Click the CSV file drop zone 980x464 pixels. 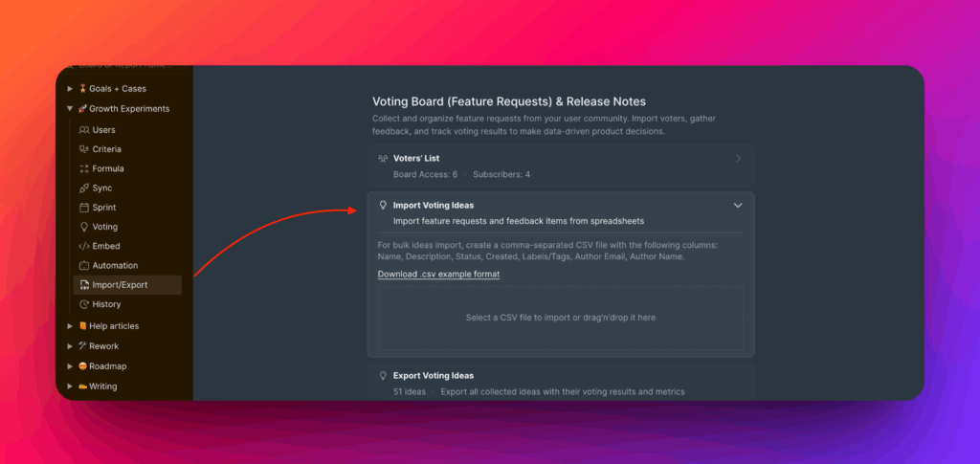coord(560,318)
